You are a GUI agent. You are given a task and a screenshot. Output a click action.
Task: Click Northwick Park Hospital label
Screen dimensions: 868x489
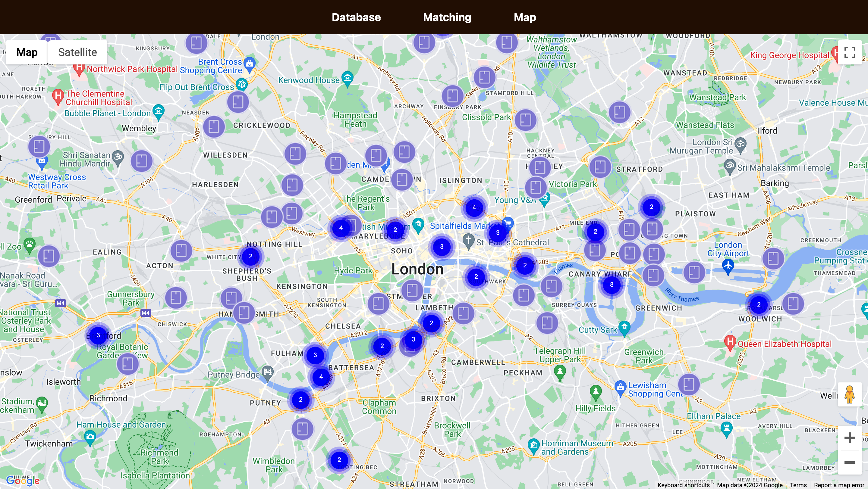pyautogui.click(x=132, y=69)
